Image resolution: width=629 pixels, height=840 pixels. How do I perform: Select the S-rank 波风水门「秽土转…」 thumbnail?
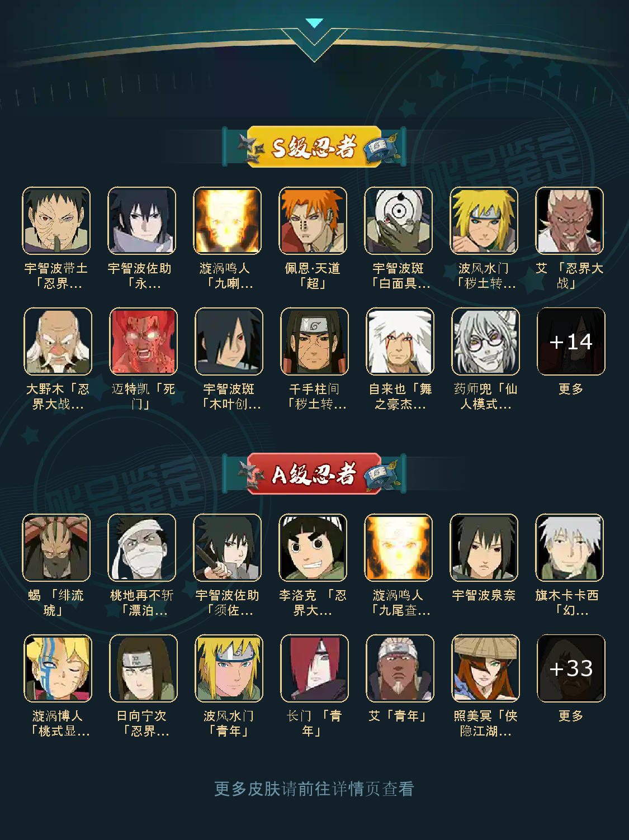(x=484, y=221)
